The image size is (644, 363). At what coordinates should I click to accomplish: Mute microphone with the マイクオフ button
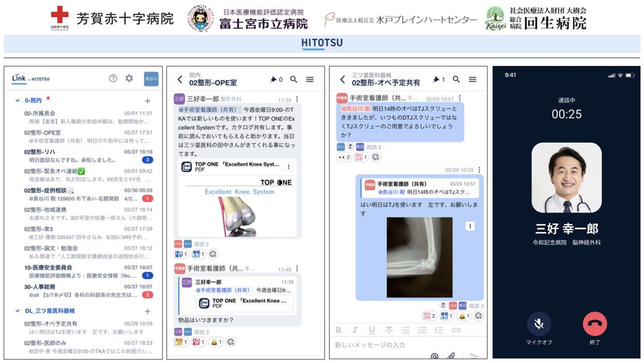click(539, 324)
